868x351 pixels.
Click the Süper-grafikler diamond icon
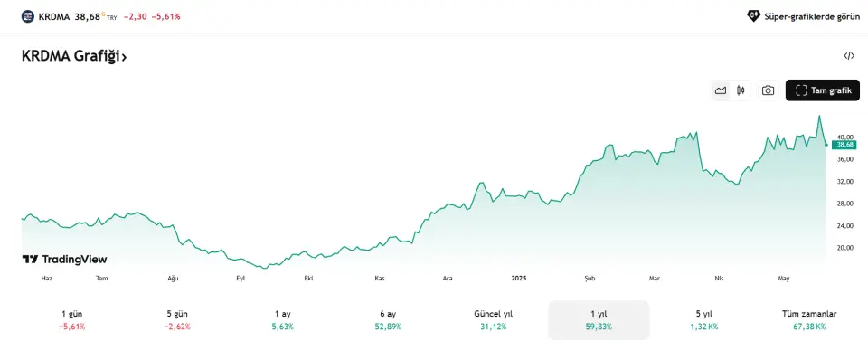click(753, 16)
